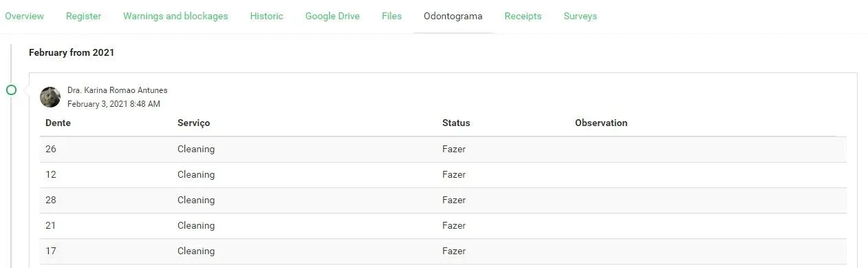Switch to the Register tab

point(83,16)
